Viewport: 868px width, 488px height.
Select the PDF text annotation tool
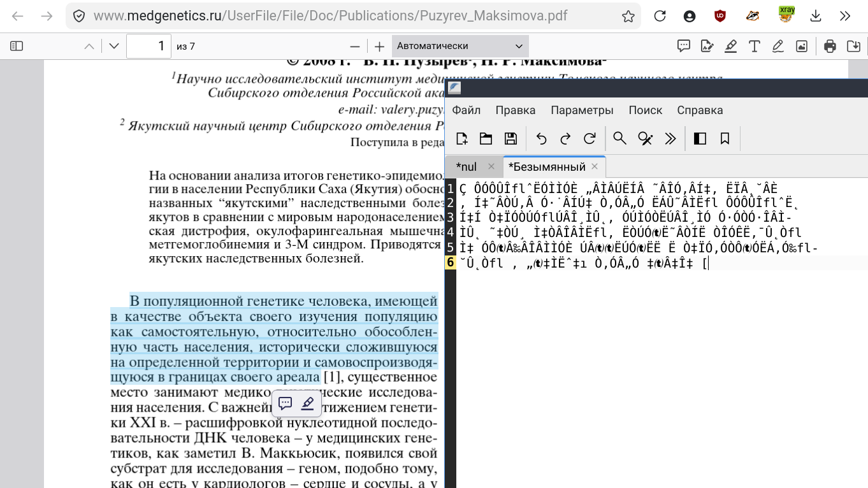point(754,46)
